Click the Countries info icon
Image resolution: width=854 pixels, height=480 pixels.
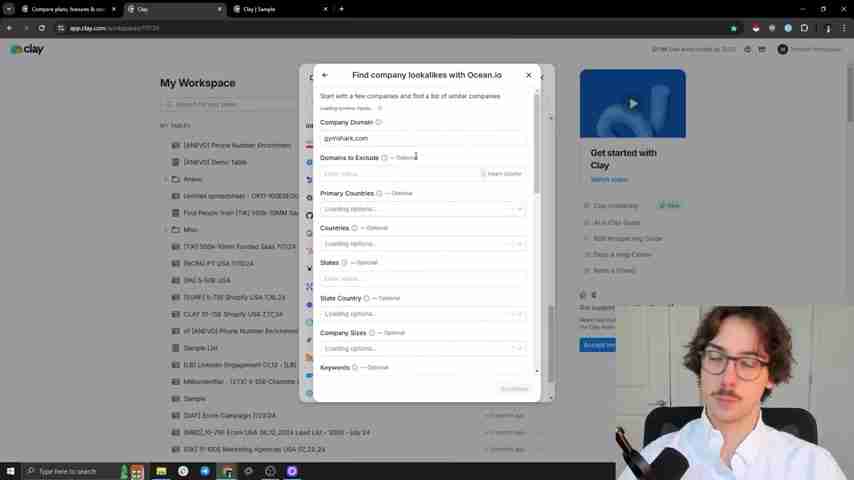tap(355, 228)
